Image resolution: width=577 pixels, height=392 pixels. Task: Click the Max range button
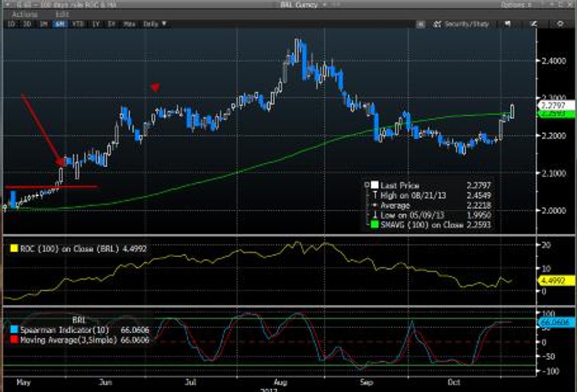pos(130,24)
